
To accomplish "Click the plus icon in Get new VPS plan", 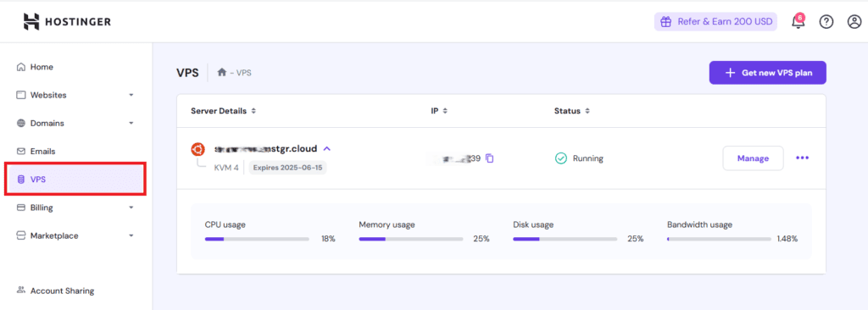I will coord(730,73).
